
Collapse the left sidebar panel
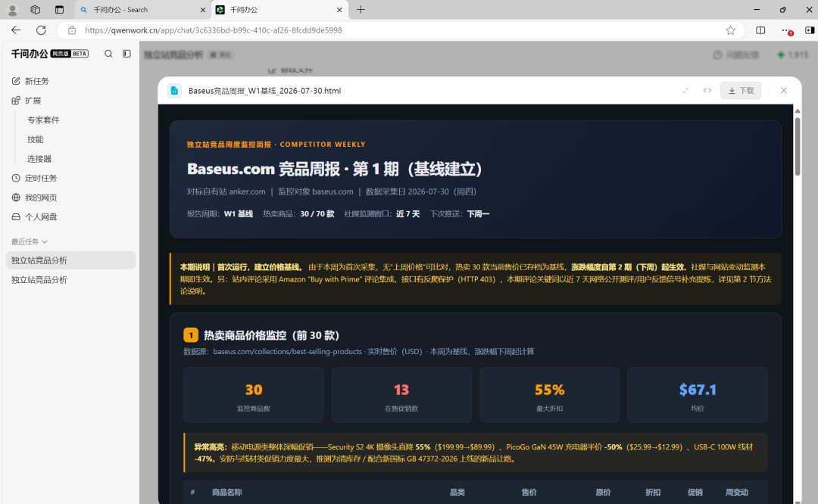[x=126, y=54]
